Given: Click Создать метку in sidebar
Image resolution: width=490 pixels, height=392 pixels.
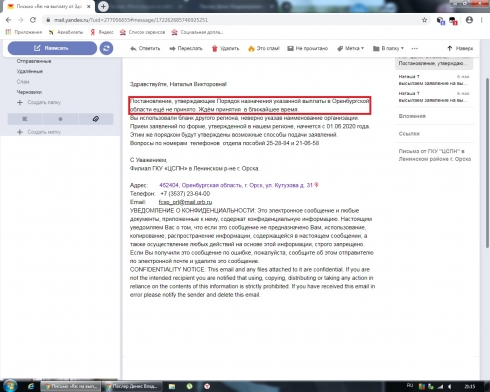Looking at the screenshot, I should click(39, 132).
